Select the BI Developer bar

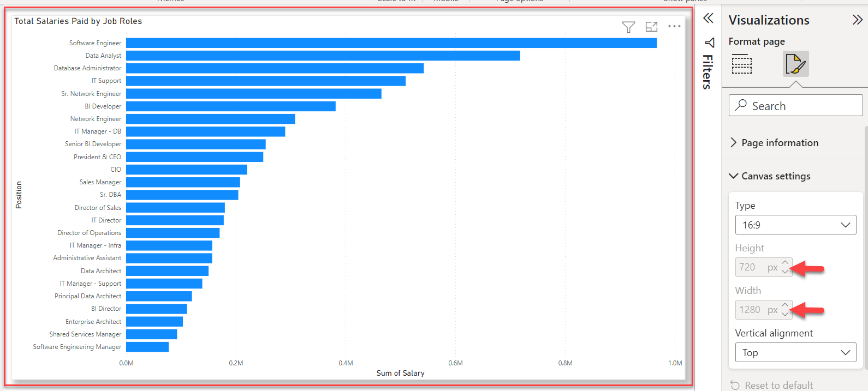tap(231, 106)
